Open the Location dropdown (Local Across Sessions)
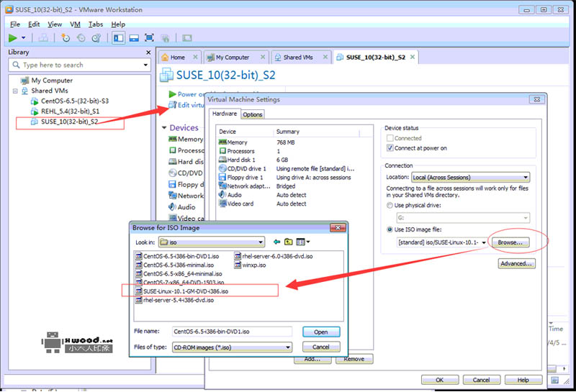 click(x=470, y=177)
